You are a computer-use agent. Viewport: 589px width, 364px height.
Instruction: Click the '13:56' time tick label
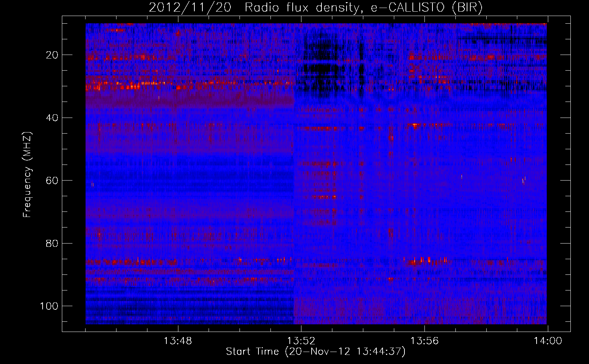tap(424, 341)
